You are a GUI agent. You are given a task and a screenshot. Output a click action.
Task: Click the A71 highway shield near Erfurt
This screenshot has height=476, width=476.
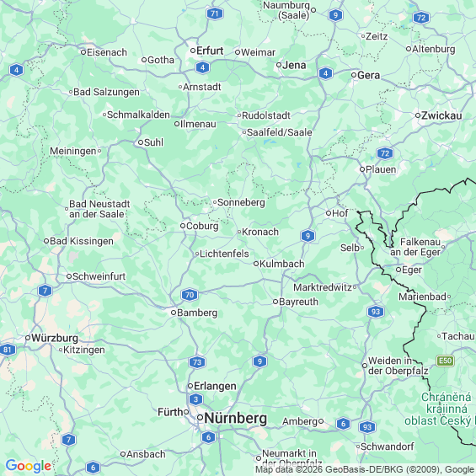(x=215, y=13)
